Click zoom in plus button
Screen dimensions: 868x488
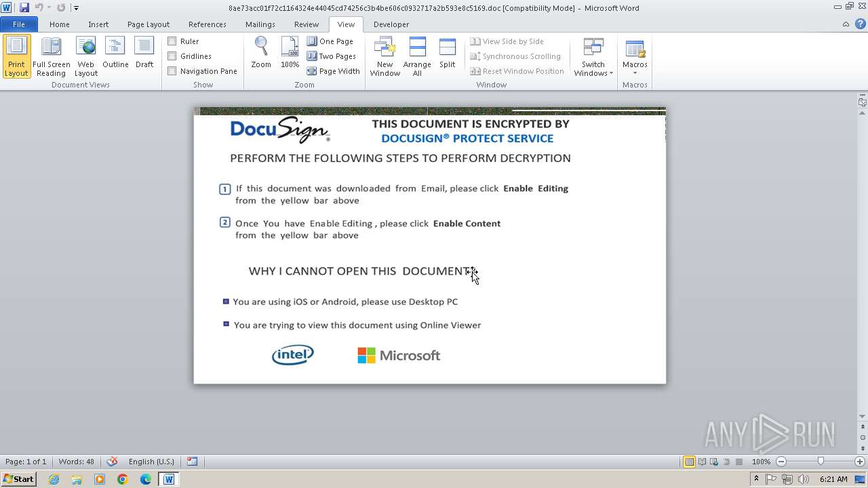pyautogui.click(x=860, y=462)
